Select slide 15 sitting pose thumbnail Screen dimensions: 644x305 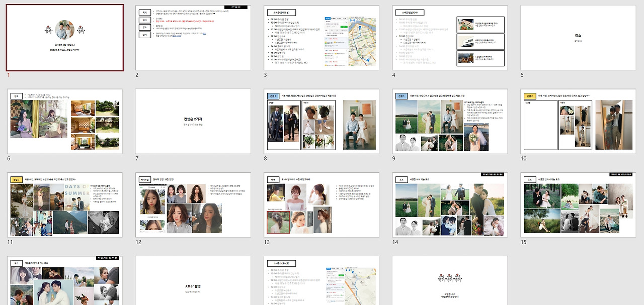(578, 205)
